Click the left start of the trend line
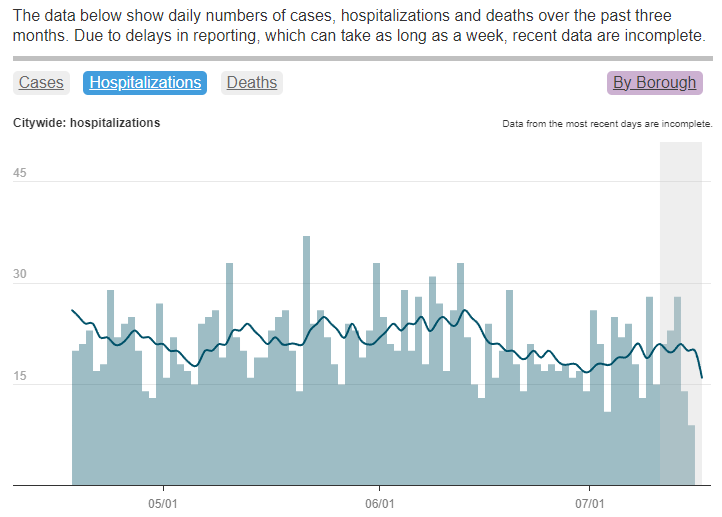The image size is (722, 517). [x=72, y=310]
